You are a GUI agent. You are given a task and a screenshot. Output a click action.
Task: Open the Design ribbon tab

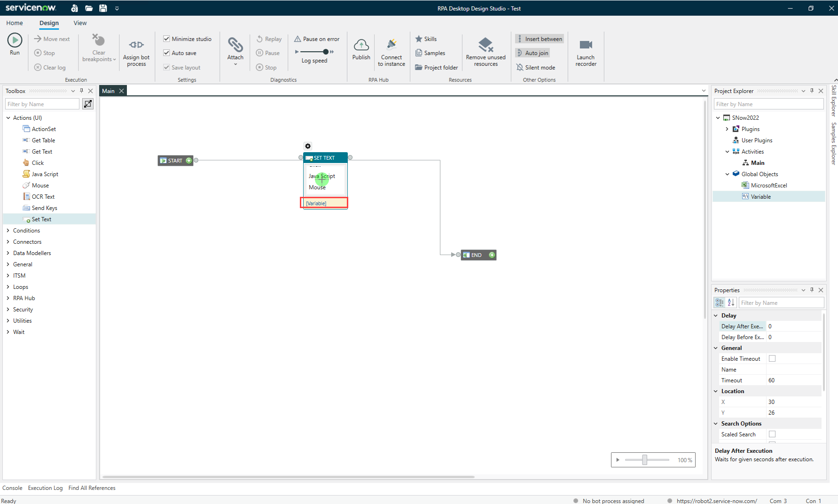pyautogui.click(x=49, y=23)
